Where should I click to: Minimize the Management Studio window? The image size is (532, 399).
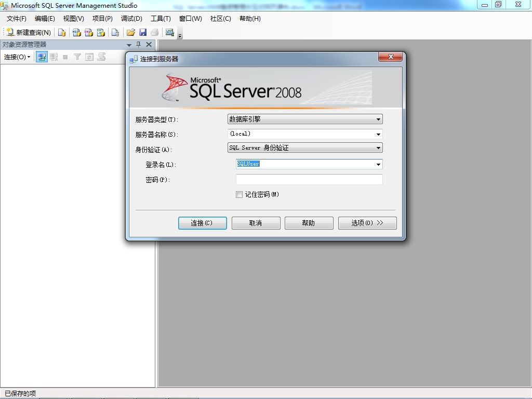(x=485, y=4)
